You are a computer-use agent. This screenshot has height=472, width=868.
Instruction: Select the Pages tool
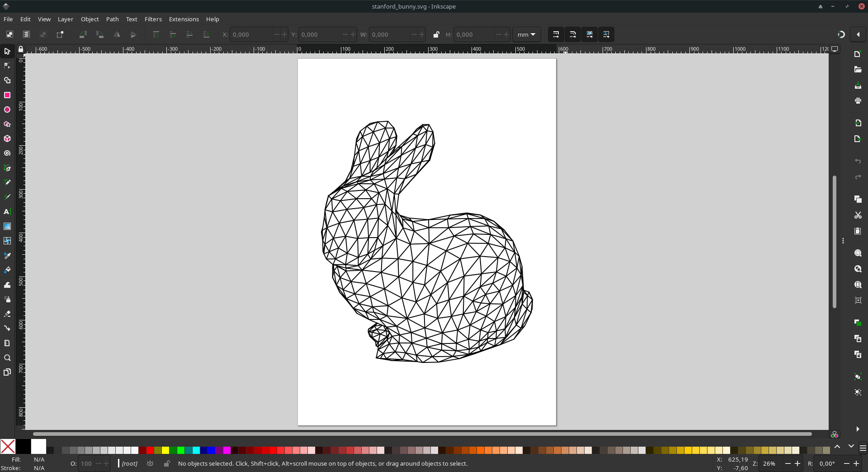[7, 372]
